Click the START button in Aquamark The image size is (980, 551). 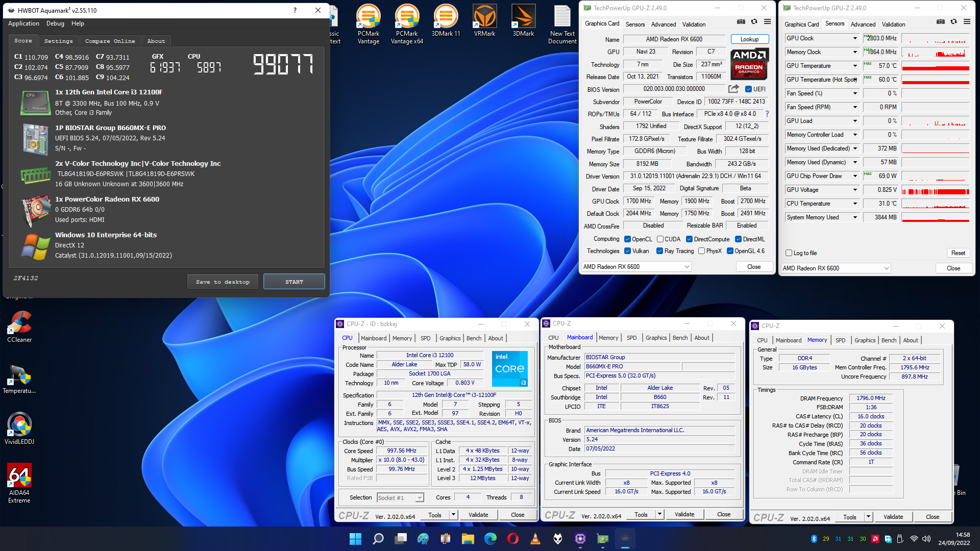click(294, 282)
